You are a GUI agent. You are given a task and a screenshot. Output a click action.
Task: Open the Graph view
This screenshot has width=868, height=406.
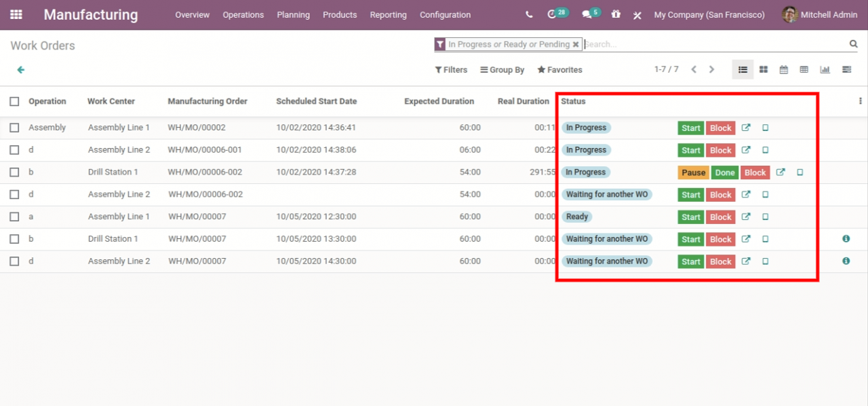(825, 69)
